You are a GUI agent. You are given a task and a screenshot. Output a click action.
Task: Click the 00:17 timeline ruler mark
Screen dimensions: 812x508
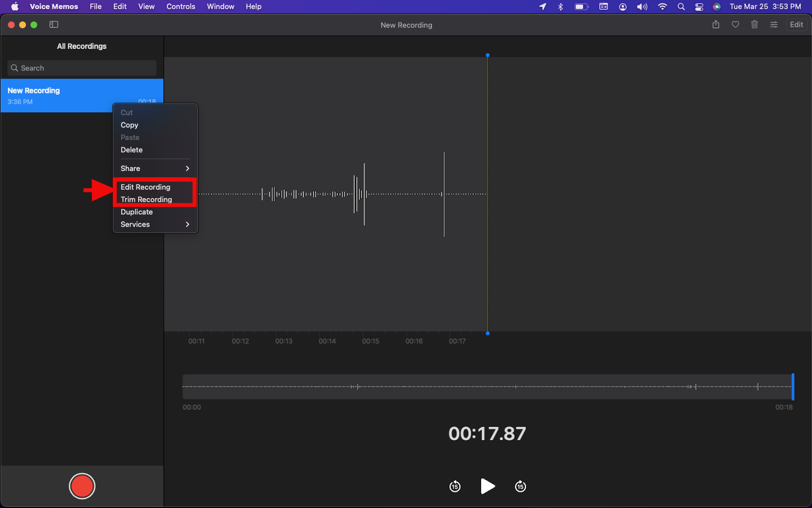click(x=457, y=341)
